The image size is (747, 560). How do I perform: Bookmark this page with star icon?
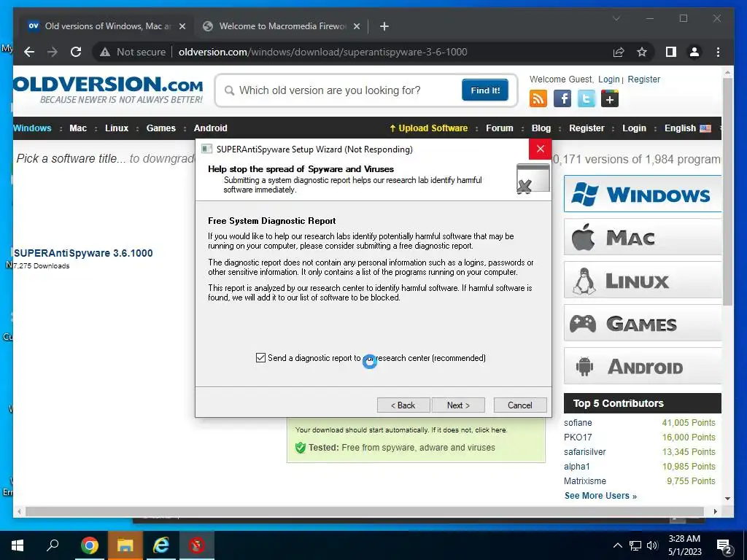(642, 52)
